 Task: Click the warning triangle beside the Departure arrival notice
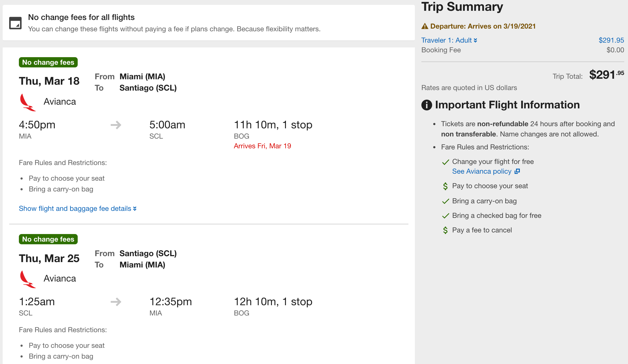click(x=425, y=26)
